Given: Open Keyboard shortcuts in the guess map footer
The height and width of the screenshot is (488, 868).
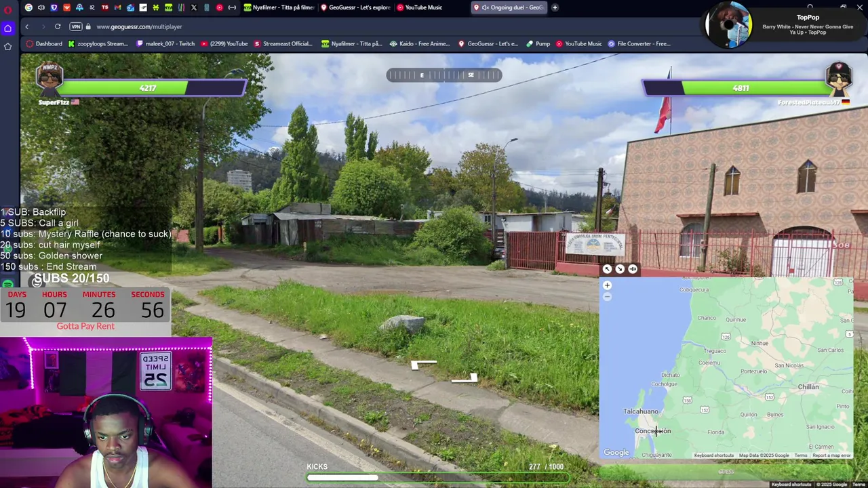Looking at the screenshot, I should 713,455.
